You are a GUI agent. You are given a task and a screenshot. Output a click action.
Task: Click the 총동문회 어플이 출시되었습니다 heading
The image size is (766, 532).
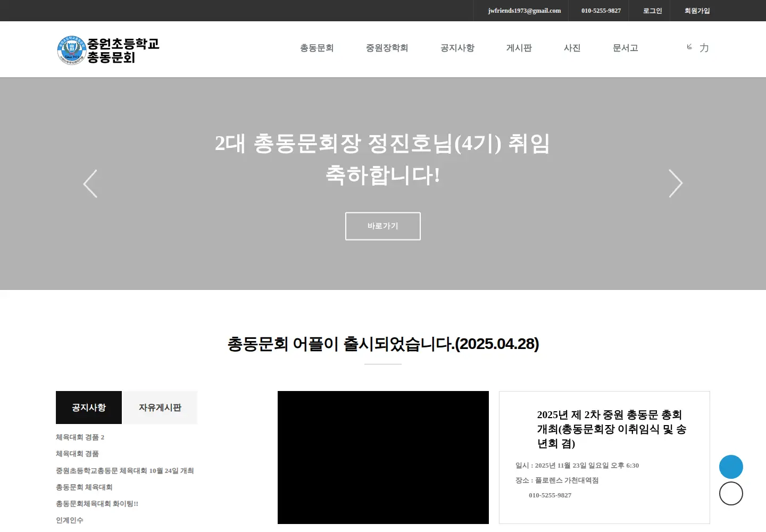point(383,344)
